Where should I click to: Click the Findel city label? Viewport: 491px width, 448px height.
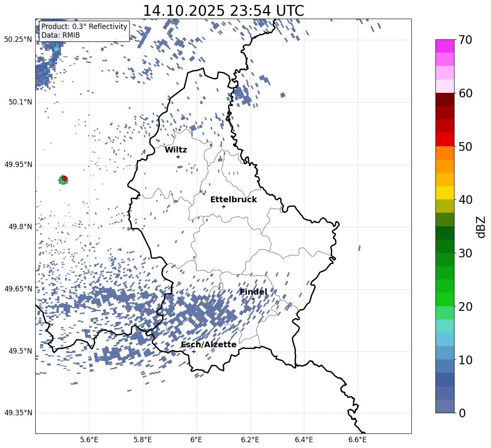pyautogui.click(x=253, y=292)
